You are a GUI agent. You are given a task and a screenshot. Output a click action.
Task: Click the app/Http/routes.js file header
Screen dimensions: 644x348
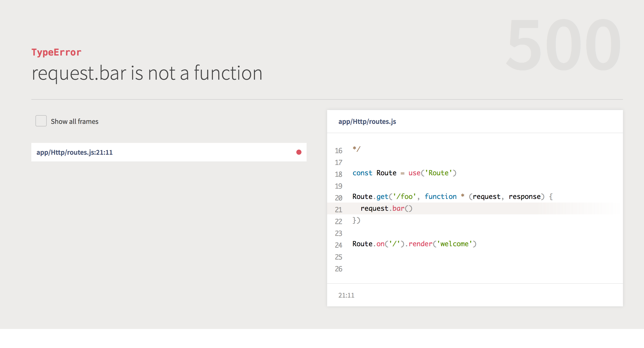[367, 122]
